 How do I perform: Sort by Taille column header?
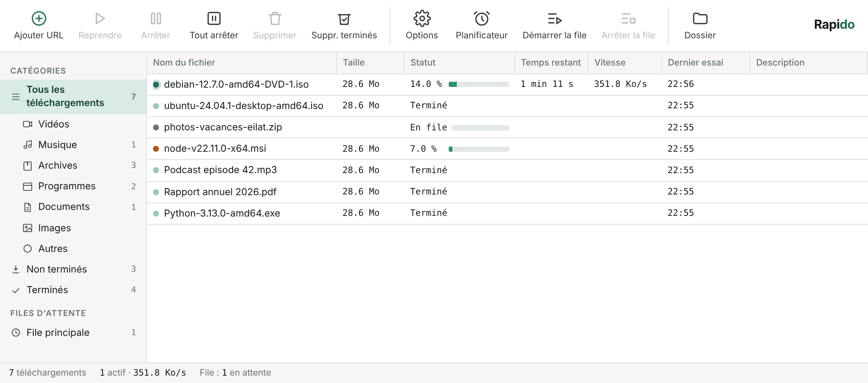370,63
